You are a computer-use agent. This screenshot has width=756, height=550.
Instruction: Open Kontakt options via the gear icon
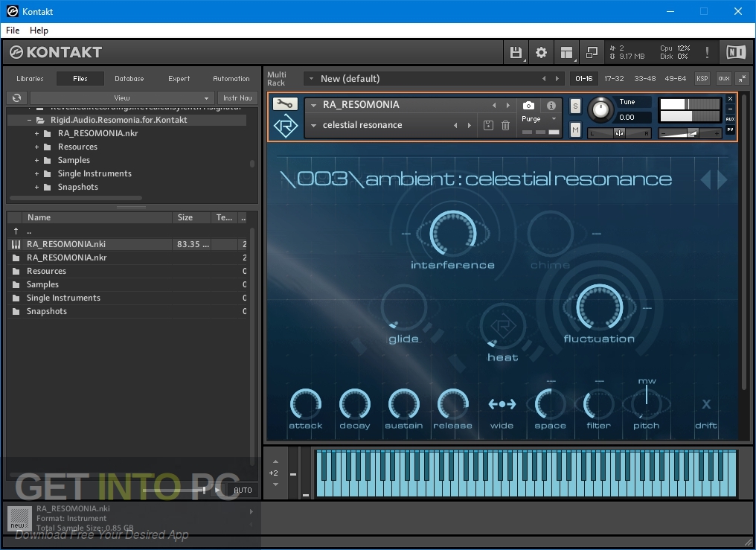tap(541, 52)
